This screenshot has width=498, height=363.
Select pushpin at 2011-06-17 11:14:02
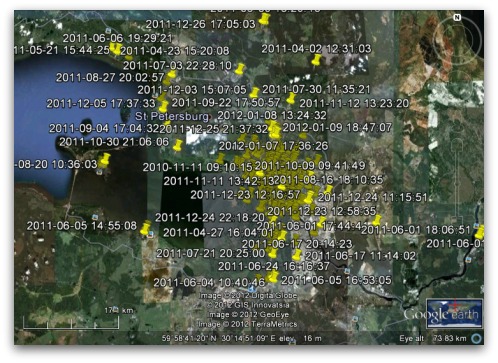(296, 255)
